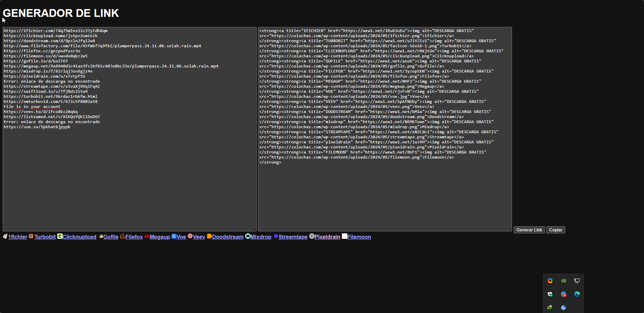Image resolution: width=644 pixels, height=313 pixels.
Task: Click the Pixeldrain circular icon
Action: pyautogui.click(x=312, y=236)
